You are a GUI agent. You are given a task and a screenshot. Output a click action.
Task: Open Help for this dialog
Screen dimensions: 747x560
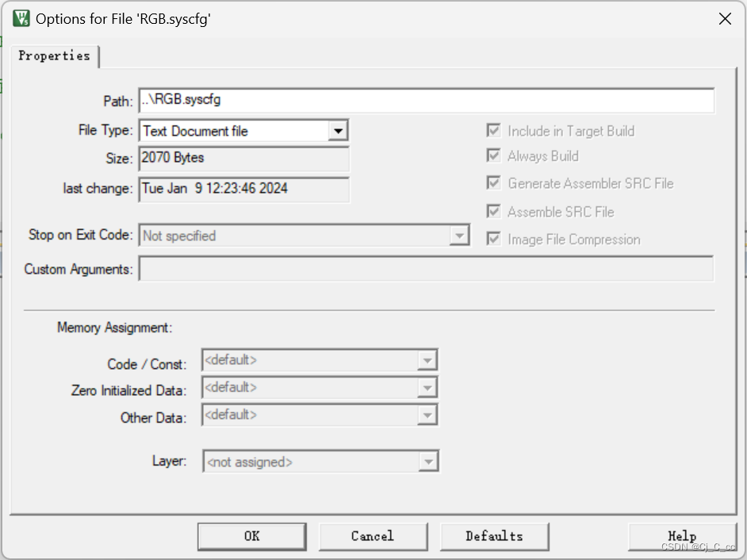point(681,535)
